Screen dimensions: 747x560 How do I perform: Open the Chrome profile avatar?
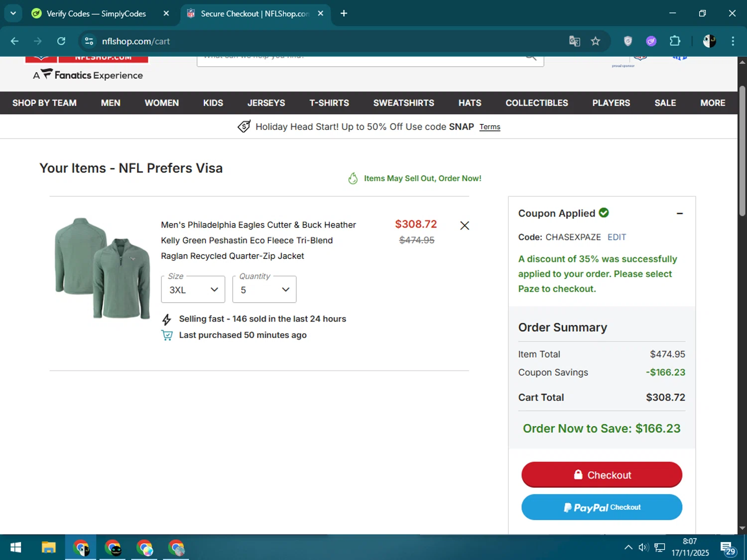(710, 41)
